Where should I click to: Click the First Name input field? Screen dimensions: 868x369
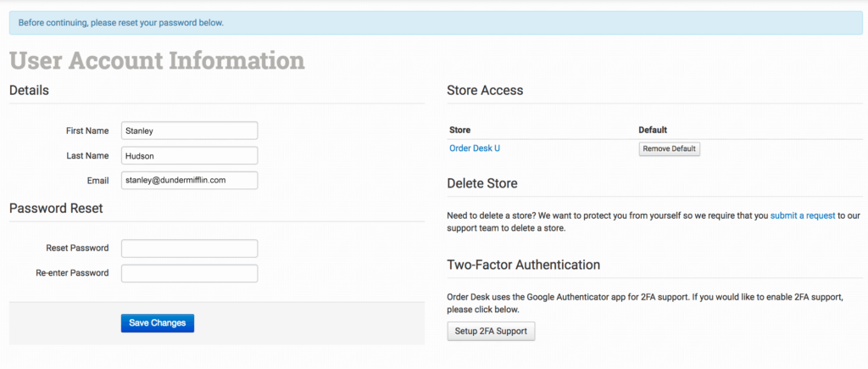[189, 131]
